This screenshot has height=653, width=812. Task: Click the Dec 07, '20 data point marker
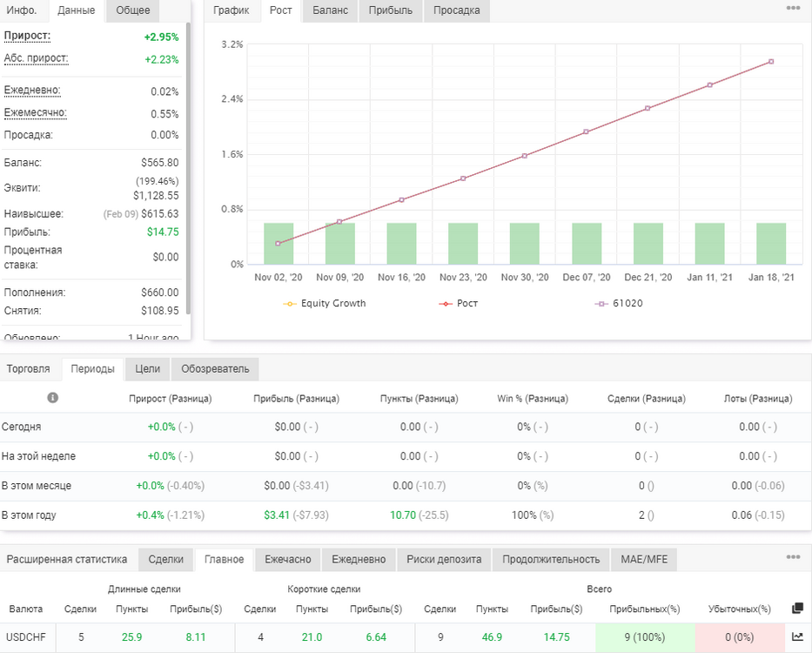point(587,131)
